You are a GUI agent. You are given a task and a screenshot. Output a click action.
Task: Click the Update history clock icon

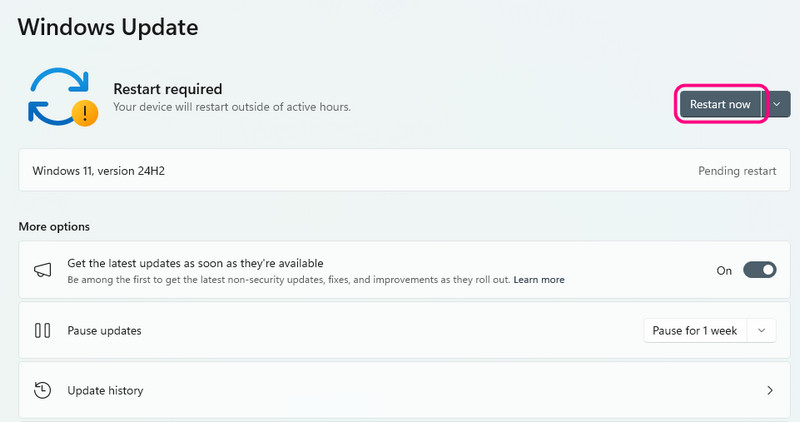[43, 390]
